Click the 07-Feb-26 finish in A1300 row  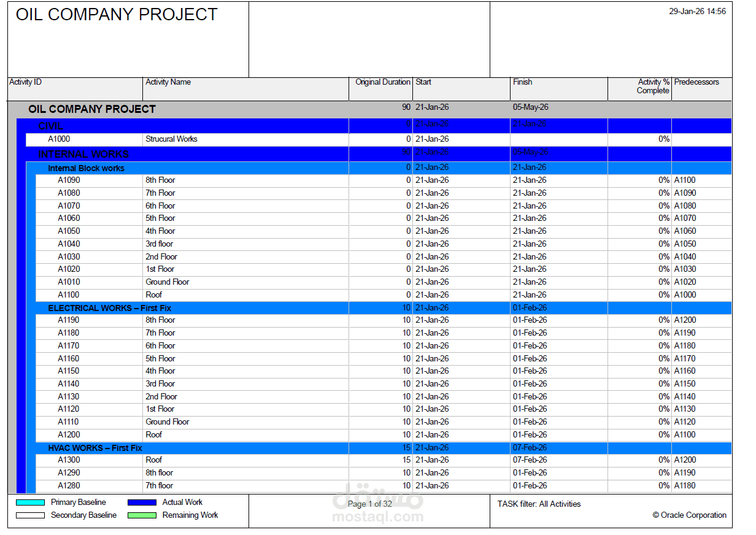tap(530, 460)
